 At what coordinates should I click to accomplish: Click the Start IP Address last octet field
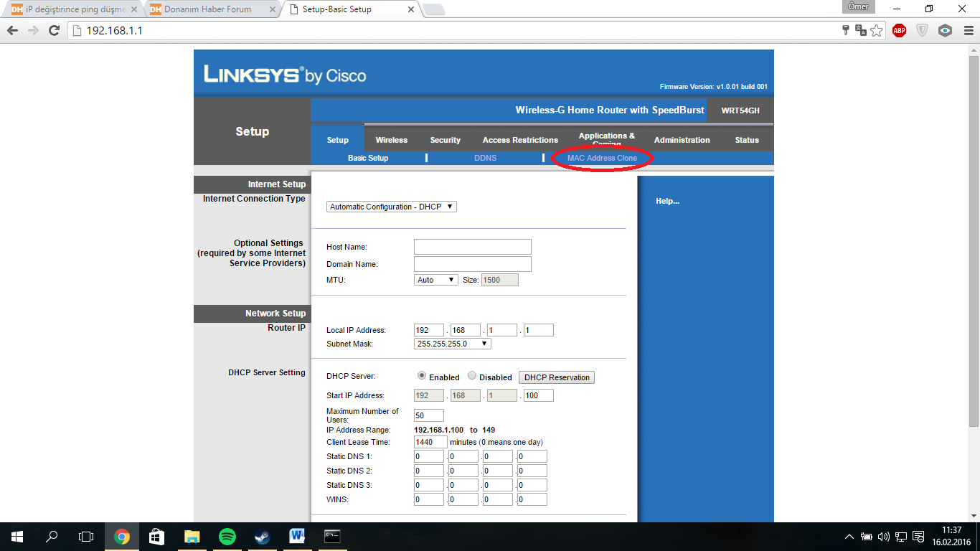pyautogui.click(x=539, y=395)
